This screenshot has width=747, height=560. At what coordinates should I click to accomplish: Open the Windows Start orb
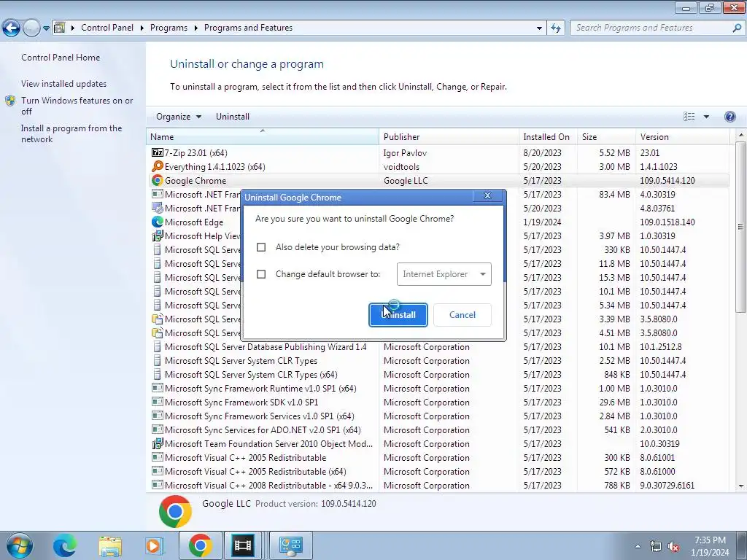point(19,545)
